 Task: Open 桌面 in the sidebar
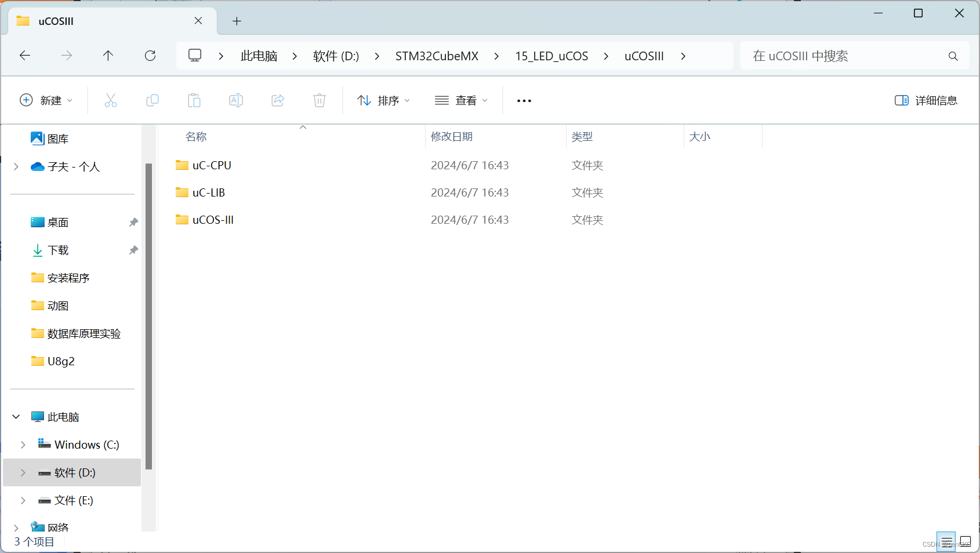[58, 222]
